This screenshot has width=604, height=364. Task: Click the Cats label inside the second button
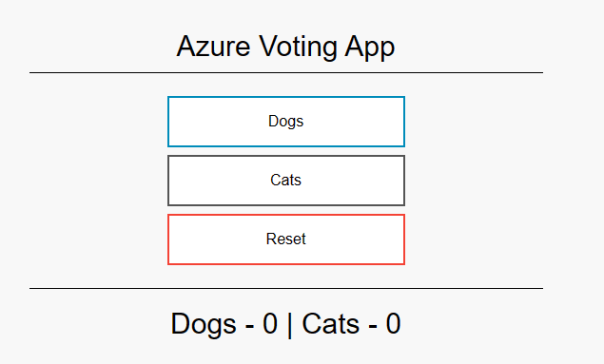click(x=285, y=180)
